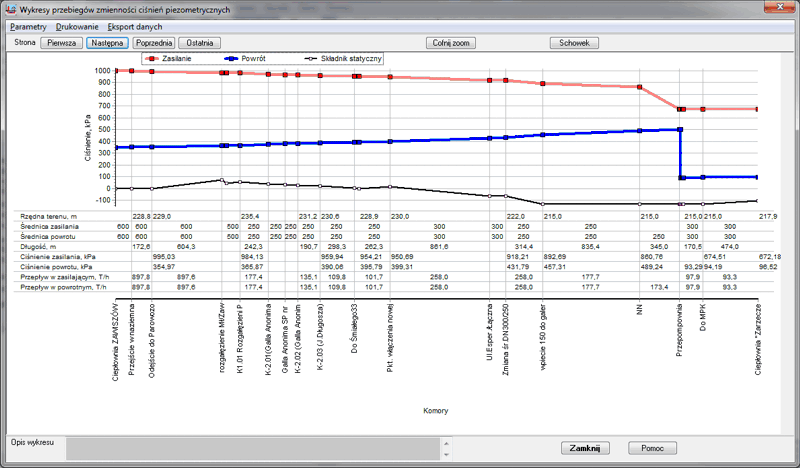Click the Średnica powrotu row label

coord(48,236)
